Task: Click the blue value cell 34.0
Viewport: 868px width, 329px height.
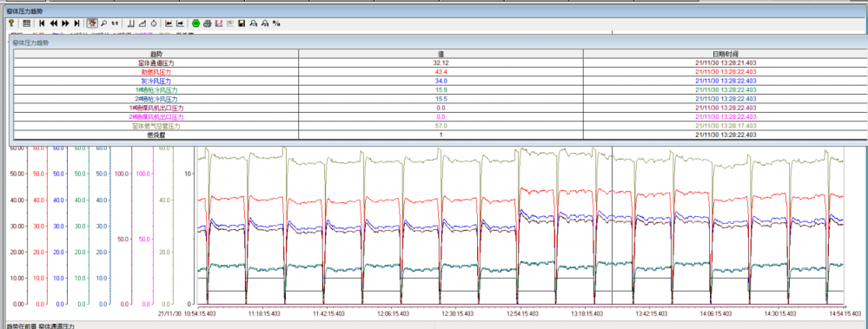Action: point(441,81)
